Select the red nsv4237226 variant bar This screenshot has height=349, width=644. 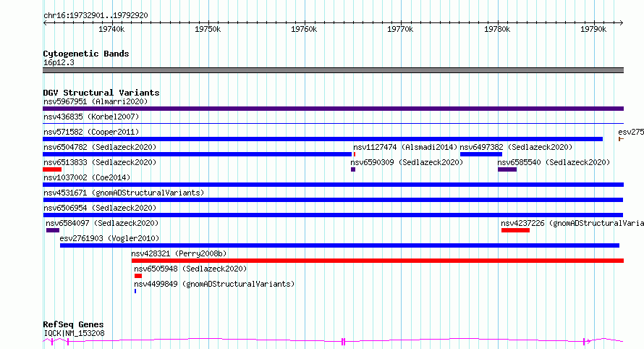(515, 230)
